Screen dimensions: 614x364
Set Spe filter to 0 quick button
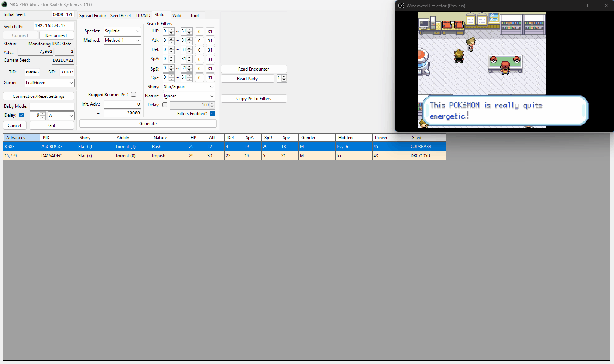(x=199, y=78)
